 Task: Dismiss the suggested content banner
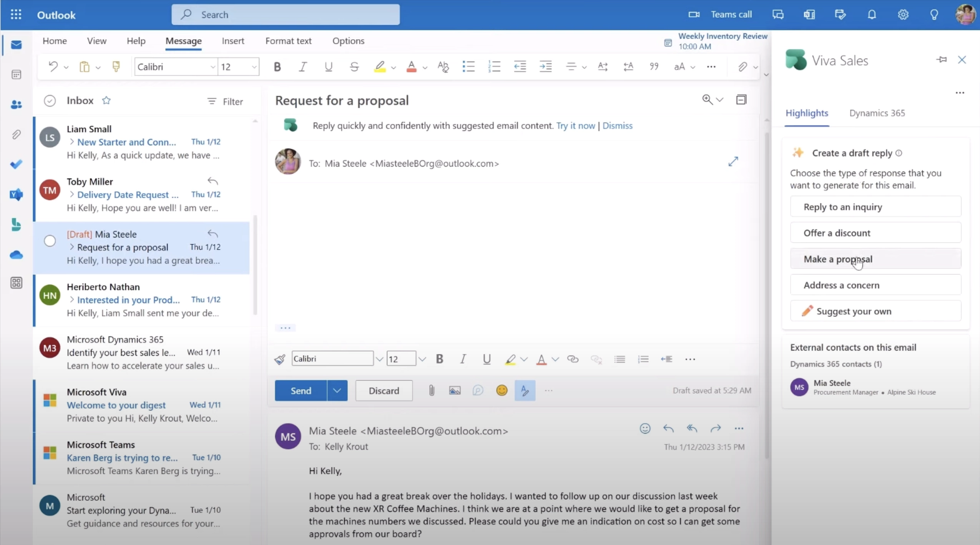tap(617, 126)
